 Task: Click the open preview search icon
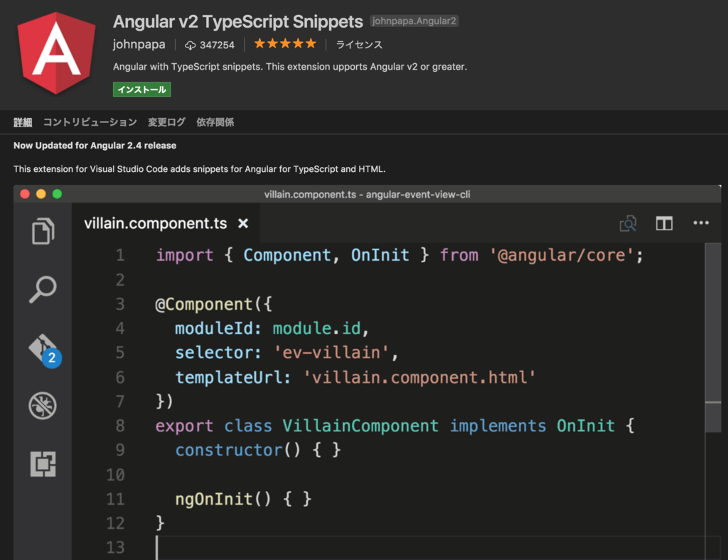[x=628, y=224]
